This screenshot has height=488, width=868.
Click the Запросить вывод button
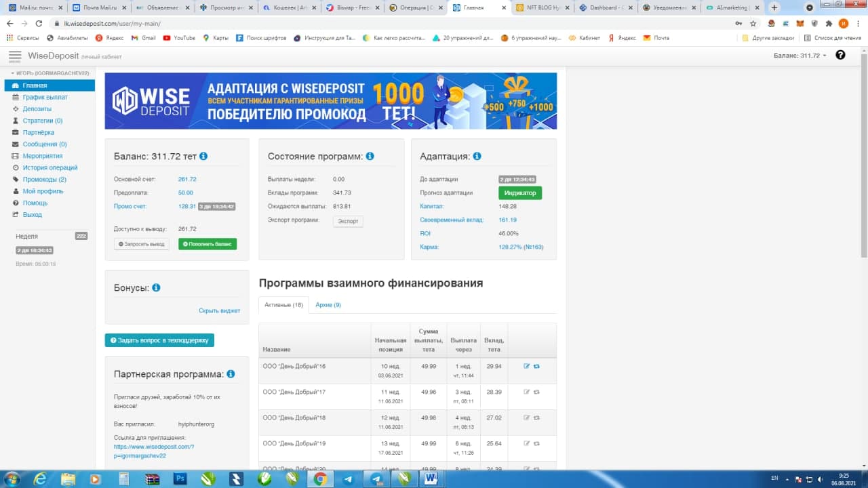[142, 244]
